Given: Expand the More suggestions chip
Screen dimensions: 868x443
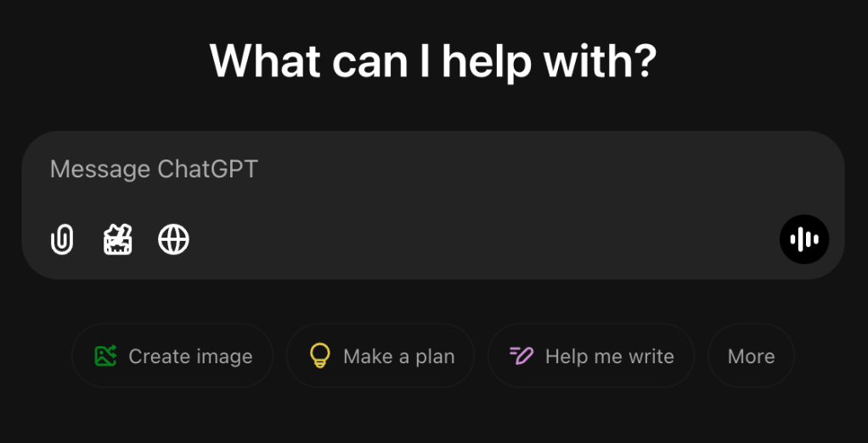Looking at the screenshot, I should pyautogui.click(x=751, y=356).
